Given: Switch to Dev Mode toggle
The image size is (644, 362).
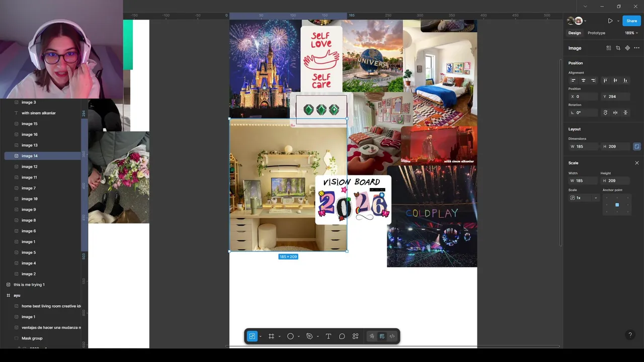Looking at the screenshot, I should pyautogui.click(x=392, y=336).
